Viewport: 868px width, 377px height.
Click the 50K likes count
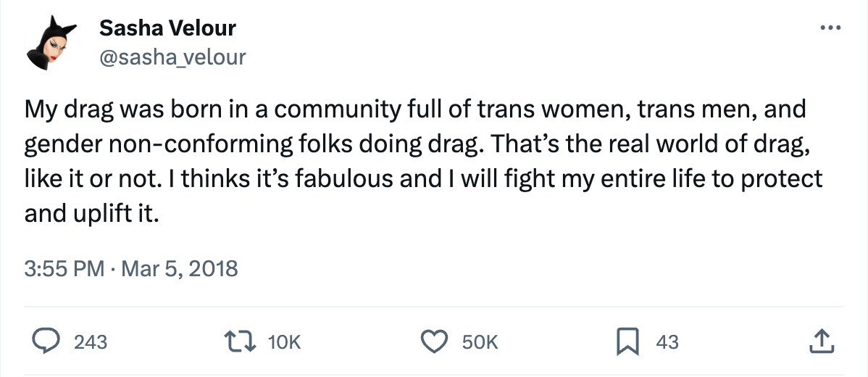(480, 342)
